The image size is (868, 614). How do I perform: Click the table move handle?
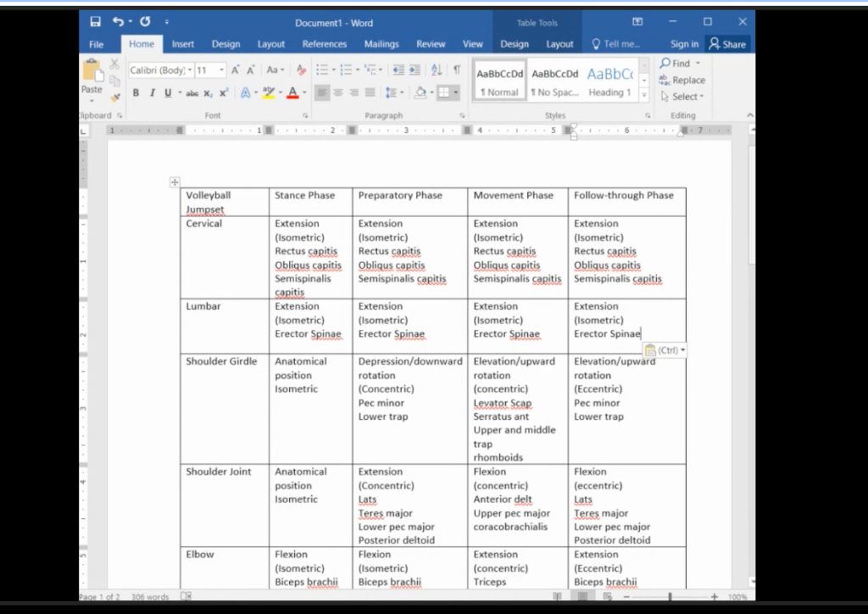(x=175, y=182)
